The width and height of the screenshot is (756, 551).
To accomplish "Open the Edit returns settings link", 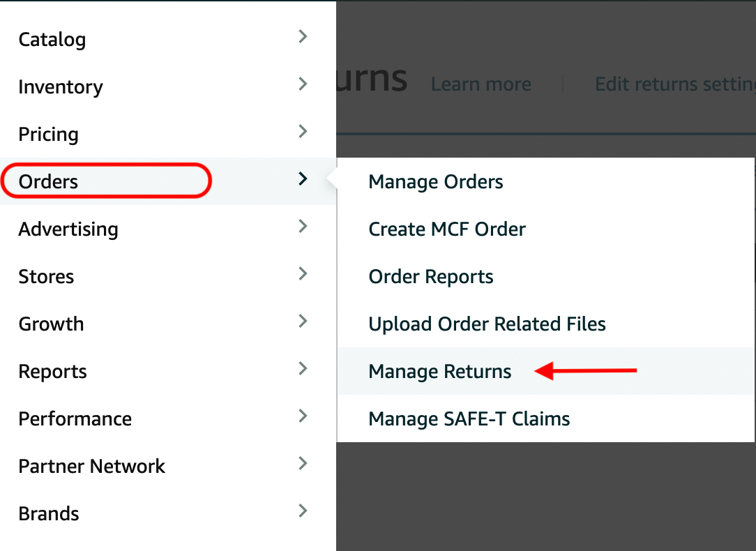I will [675, 84].
